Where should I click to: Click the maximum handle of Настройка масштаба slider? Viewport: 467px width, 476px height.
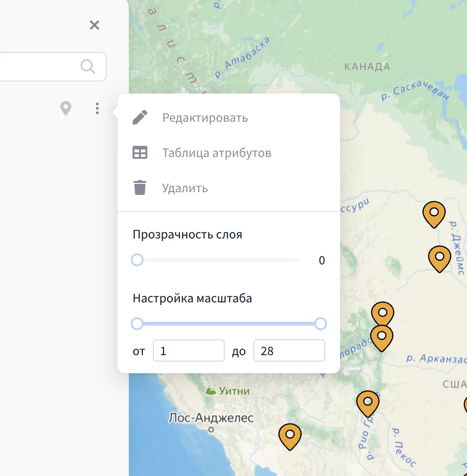321,324
